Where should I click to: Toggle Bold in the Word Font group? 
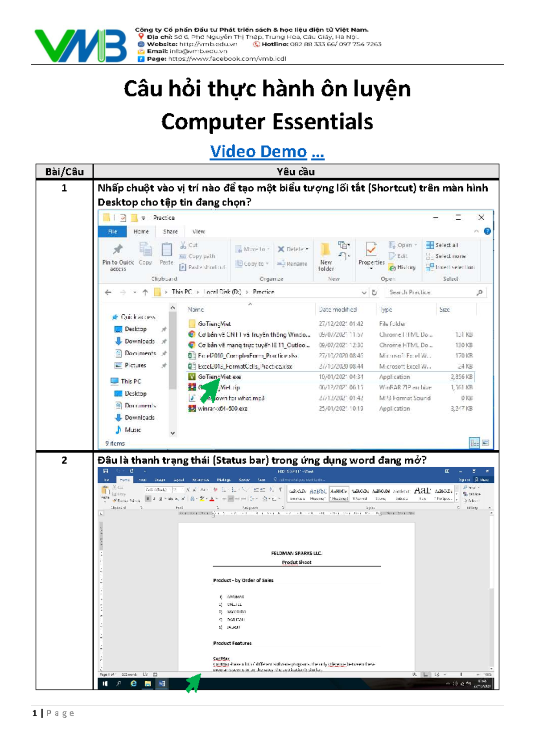148,499
